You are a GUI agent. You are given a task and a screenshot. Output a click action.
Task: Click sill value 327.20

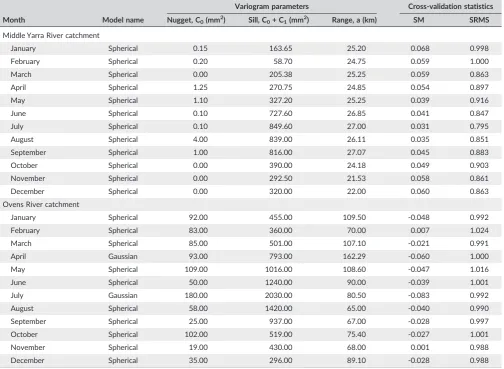point(281,100)
